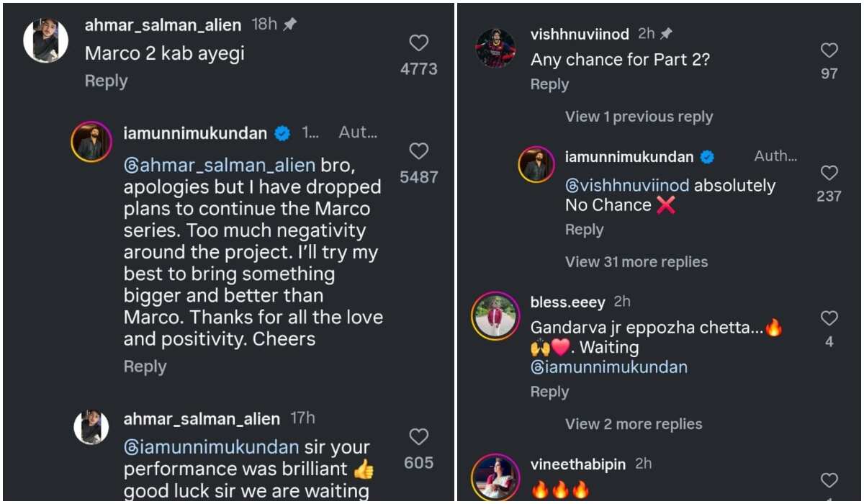The width and height of the screenshot is (864, 504).
Task: Like ahmar_salman_alien's 'performance was brilliant' reply
Action: click(x=418, y=437)
